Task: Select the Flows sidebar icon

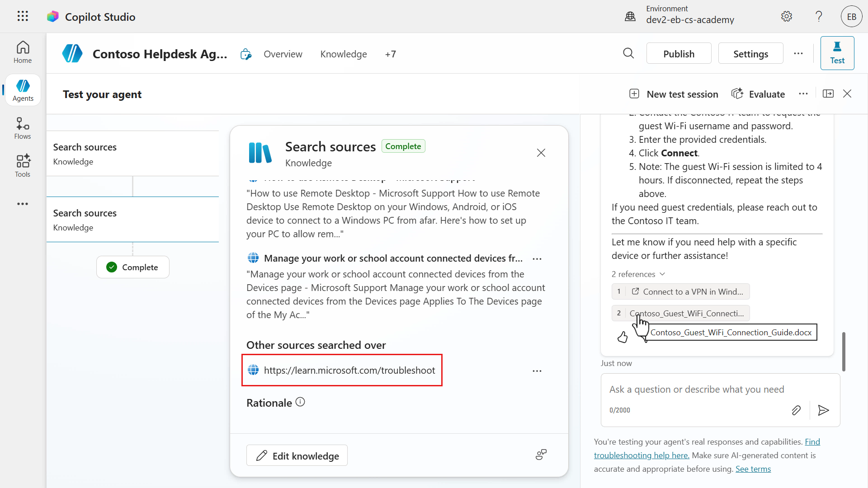Action: tap(22, 127)
